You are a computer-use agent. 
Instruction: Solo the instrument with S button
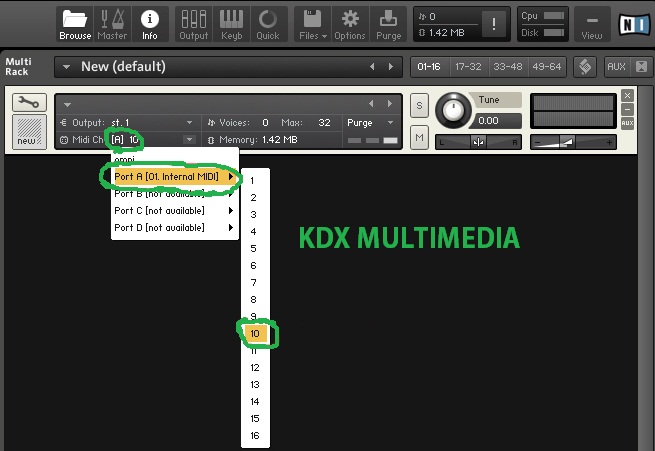click(419, 106)
